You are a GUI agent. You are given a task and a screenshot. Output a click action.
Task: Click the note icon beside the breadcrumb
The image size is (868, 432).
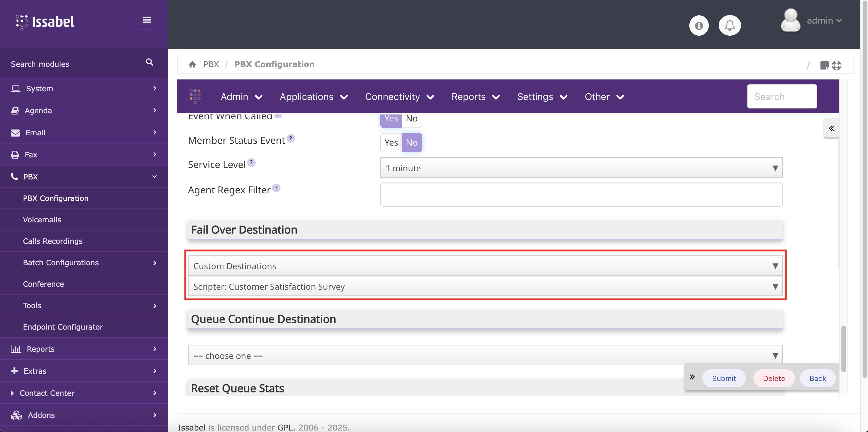coord(825,65)
